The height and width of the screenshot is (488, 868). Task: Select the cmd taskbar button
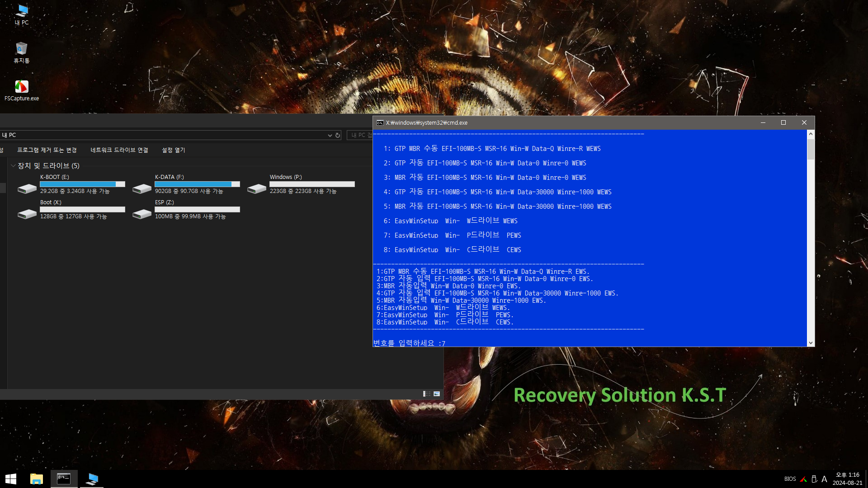click(x=64, y=479)
